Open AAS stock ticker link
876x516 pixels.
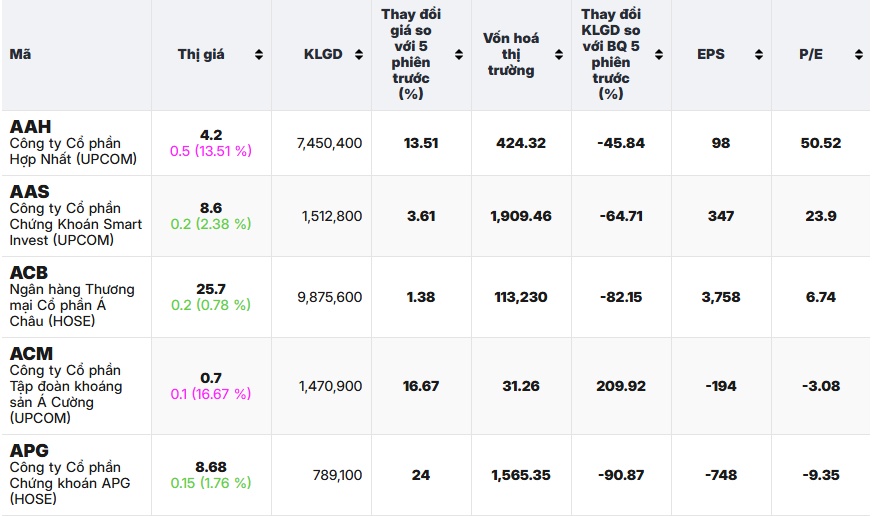click(30, 192)
